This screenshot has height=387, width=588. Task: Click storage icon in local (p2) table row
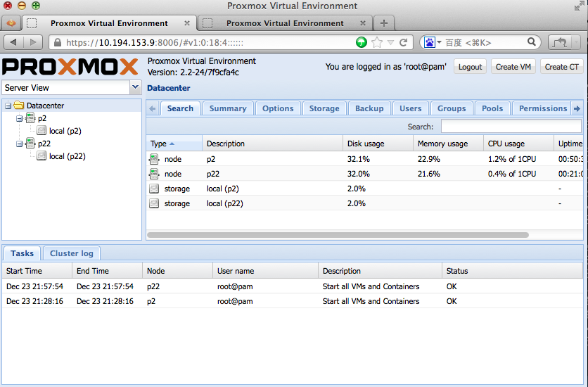pyautogui.click(x=154, y=189)
